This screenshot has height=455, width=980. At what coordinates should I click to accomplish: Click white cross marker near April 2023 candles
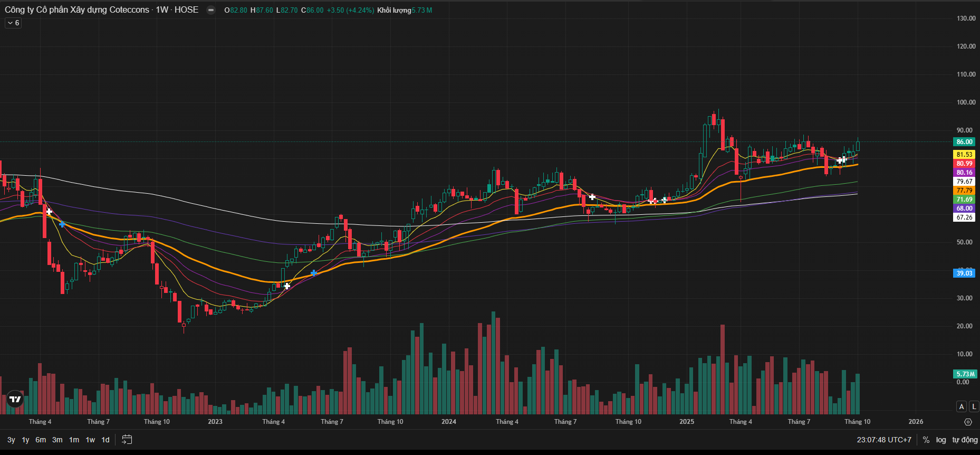[287, 286]
